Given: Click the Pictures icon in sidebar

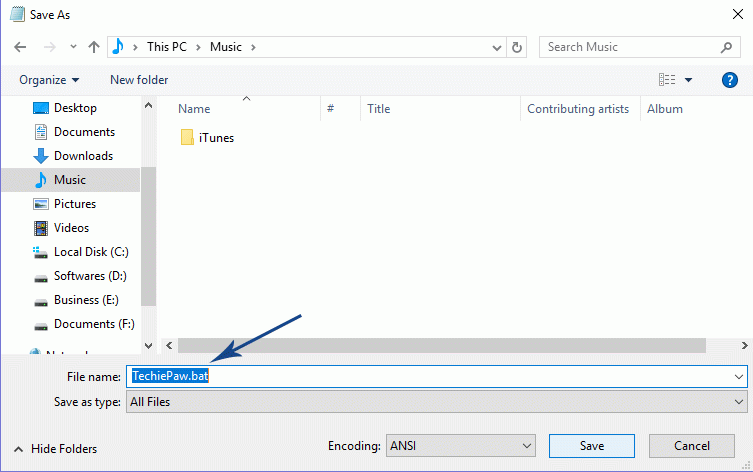Looking at the screenshot, I should (x=41, y=204).
